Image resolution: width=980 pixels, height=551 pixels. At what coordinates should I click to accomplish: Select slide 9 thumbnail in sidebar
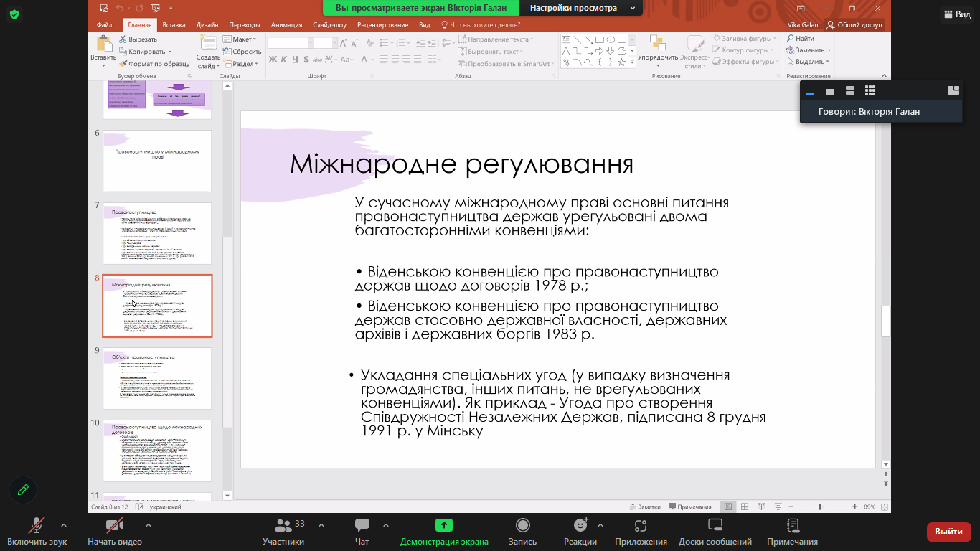[157, 378]
